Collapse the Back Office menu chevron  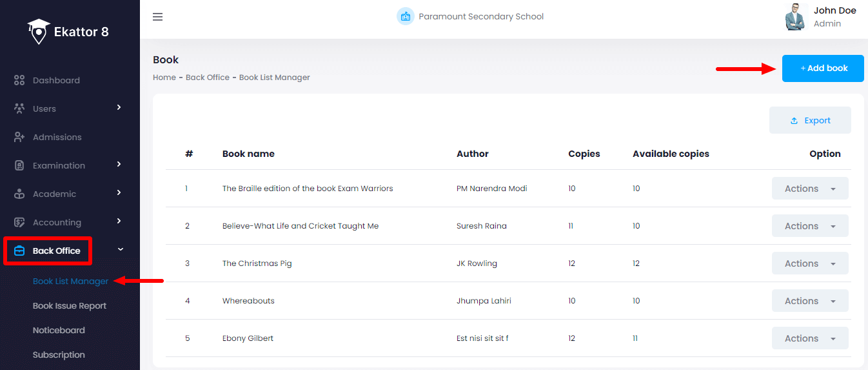coord(120,250)
